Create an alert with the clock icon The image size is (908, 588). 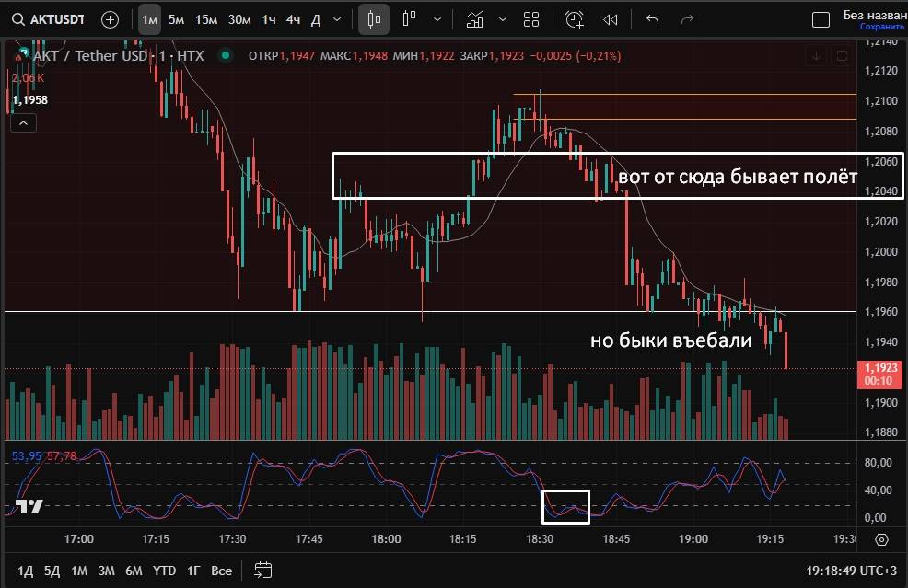click(x=575, y=19)
